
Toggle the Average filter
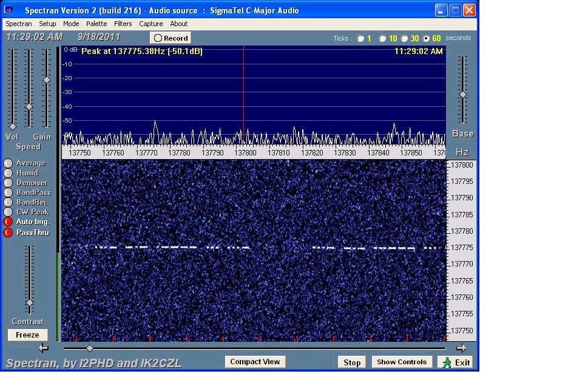[8, 163]
